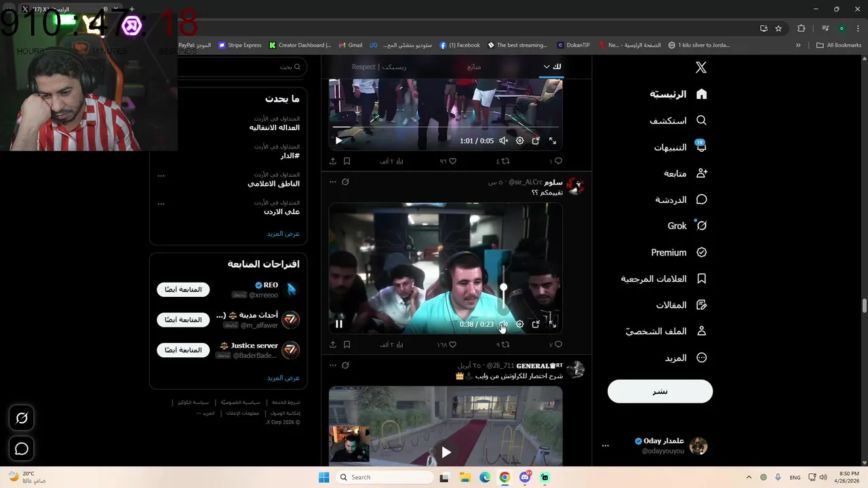868x488 pixels.
Task: Open trend العداله الانتقاليه
Action: tap(274, 127)
